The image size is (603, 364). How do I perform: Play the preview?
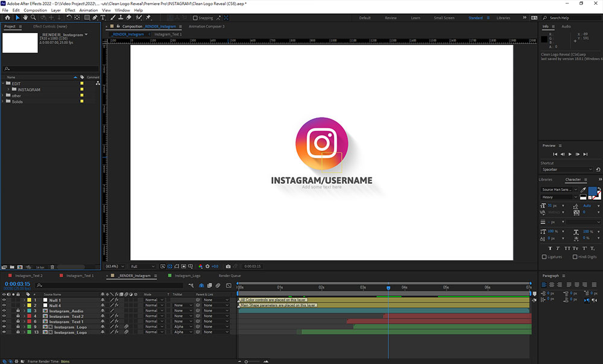click(570, 154)
